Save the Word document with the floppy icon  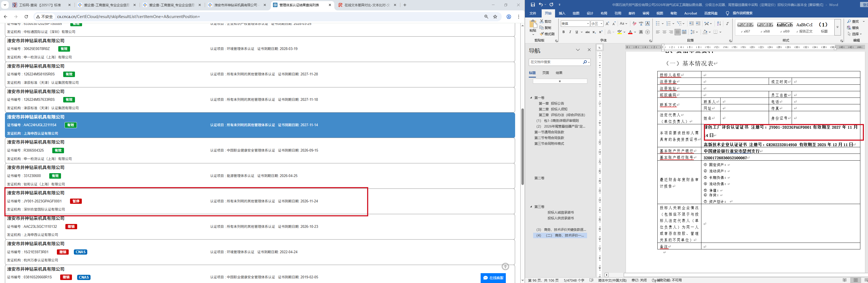pyautogui.click(x=533, y=5)
